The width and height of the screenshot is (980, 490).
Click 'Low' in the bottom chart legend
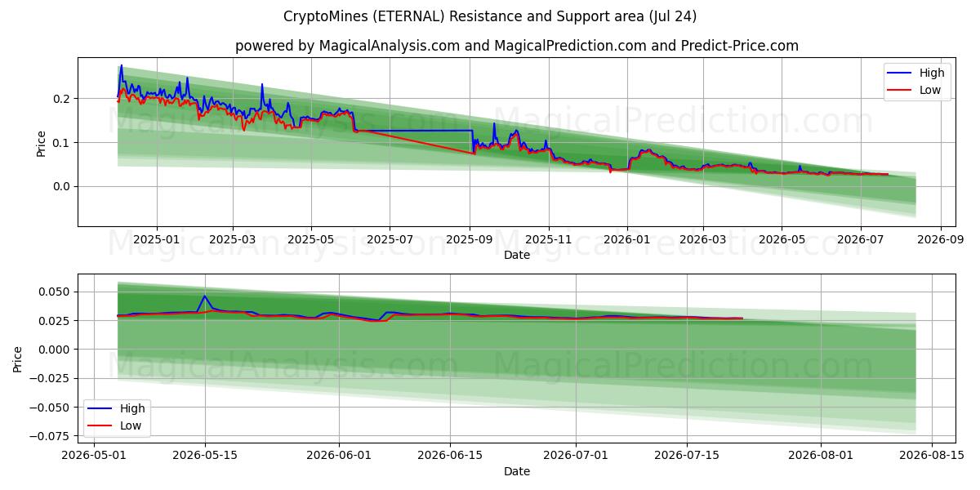coord(131,425)
